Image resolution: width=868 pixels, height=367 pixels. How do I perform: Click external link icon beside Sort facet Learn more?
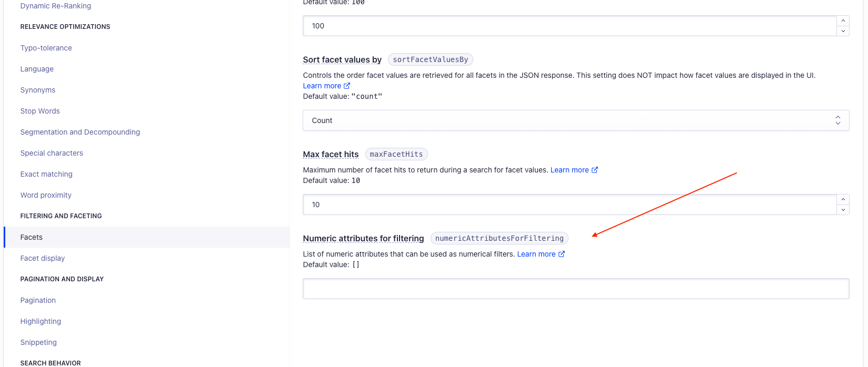point(347,86)
